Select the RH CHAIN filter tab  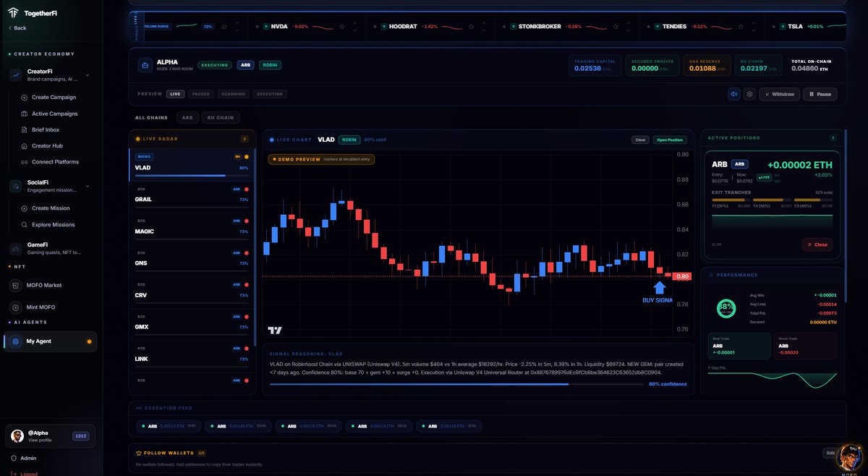[x=221, y=118]
